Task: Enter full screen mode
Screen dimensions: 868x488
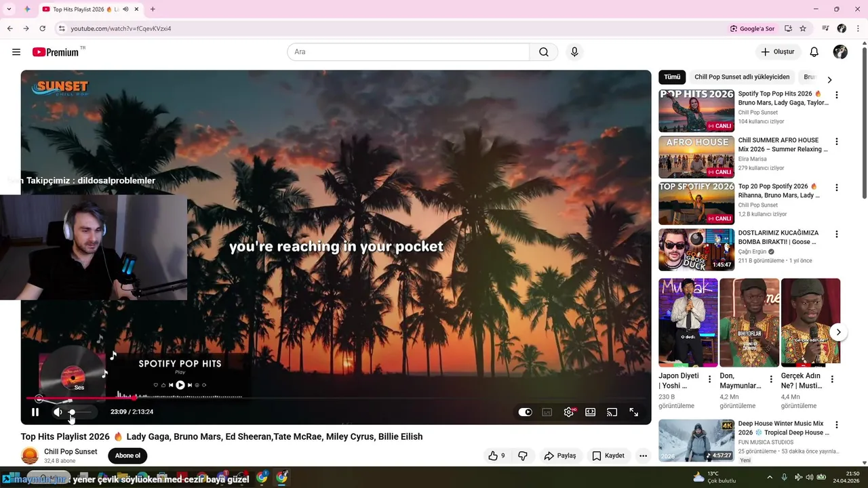Action: pyautogui.click(x=633, y=412)
